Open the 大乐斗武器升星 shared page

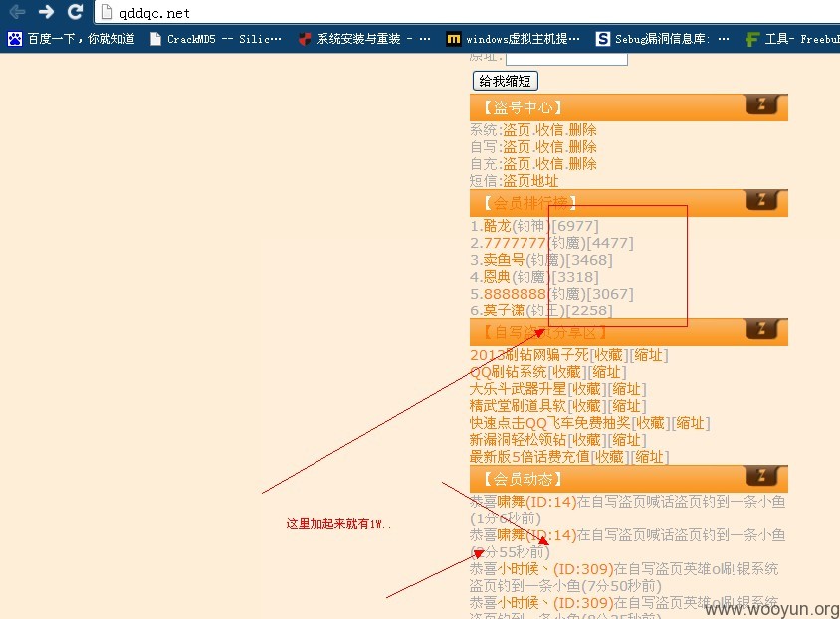point(519,389)
